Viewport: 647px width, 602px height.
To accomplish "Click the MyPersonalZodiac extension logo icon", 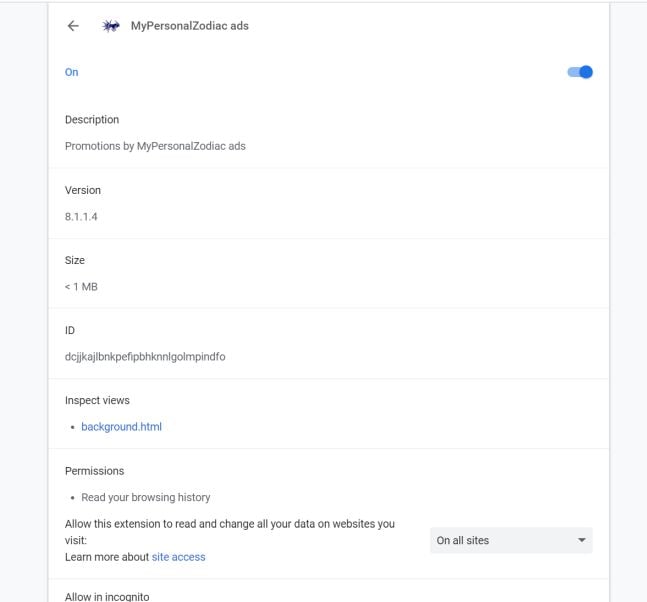I will 111,26.
